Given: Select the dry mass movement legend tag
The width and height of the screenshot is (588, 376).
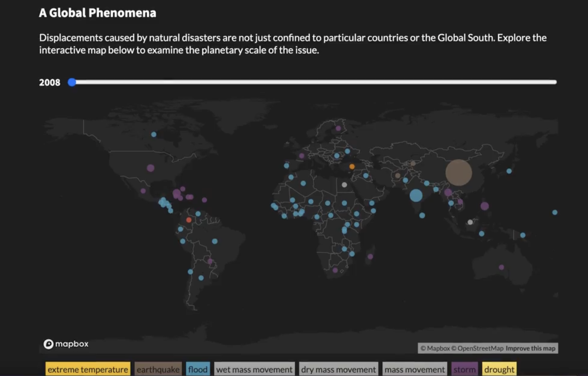Looking at the screenshot, I should [x=338, y=369].
